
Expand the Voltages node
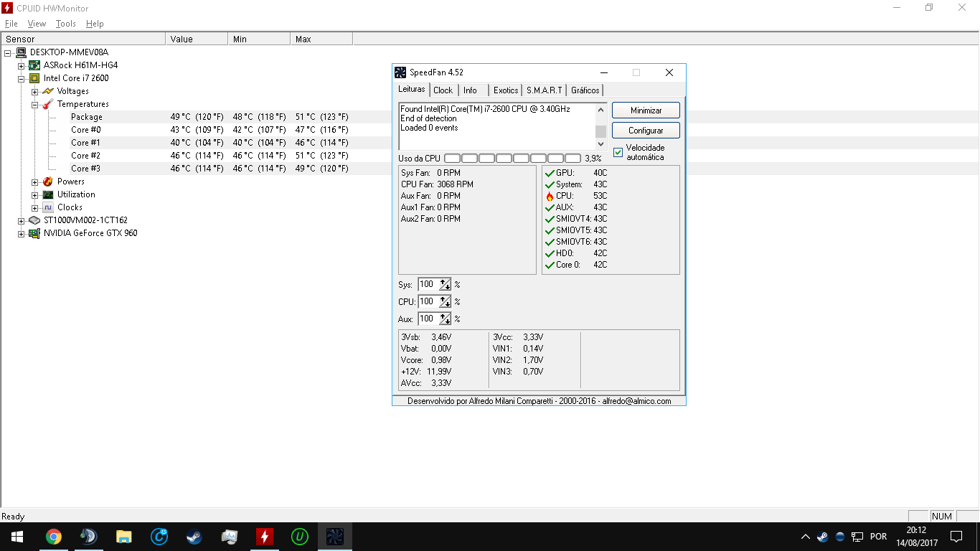pyautogui.click(x=35, y=92)
